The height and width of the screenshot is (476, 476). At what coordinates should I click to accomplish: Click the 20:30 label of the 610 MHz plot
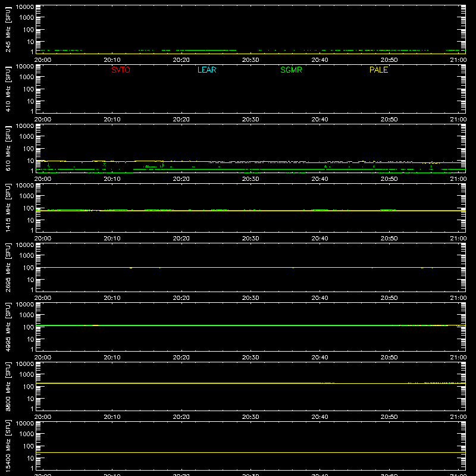pyautogui.click(x=250, y=179)
